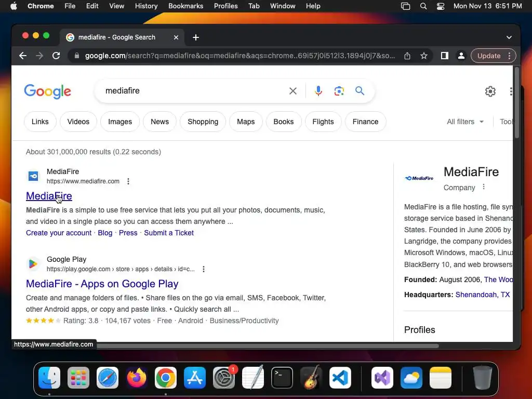The height and width of the screenshot is (399, 532).
Task: Launch Firefox from the Dock
Action: pos(137,378)
